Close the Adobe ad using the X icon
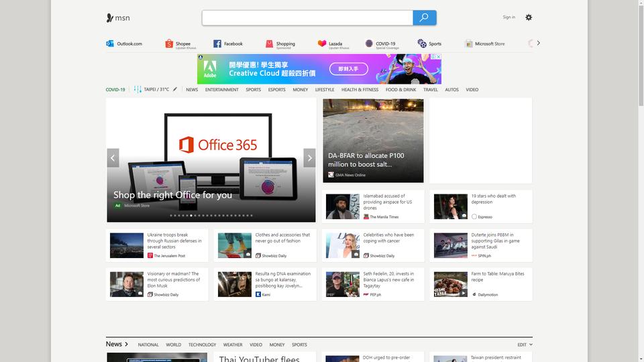Image resolution: width=644 pixels, height=362 pixels. [438, 56]
